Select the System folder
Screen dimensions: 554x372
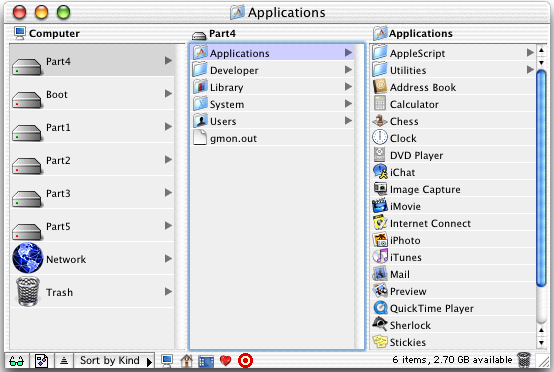tap(272, 104)
